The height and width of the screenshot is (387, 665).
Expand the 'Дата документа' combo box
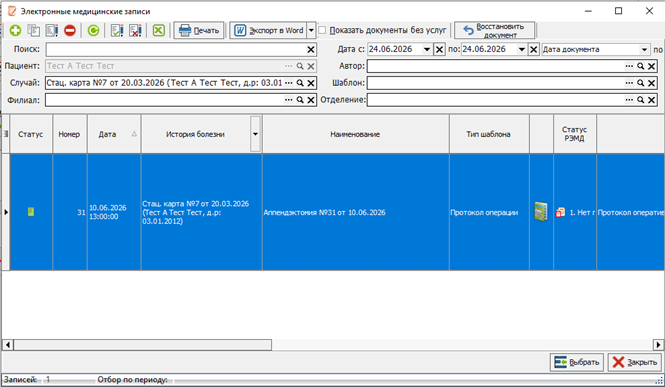[x=644, y=50]
